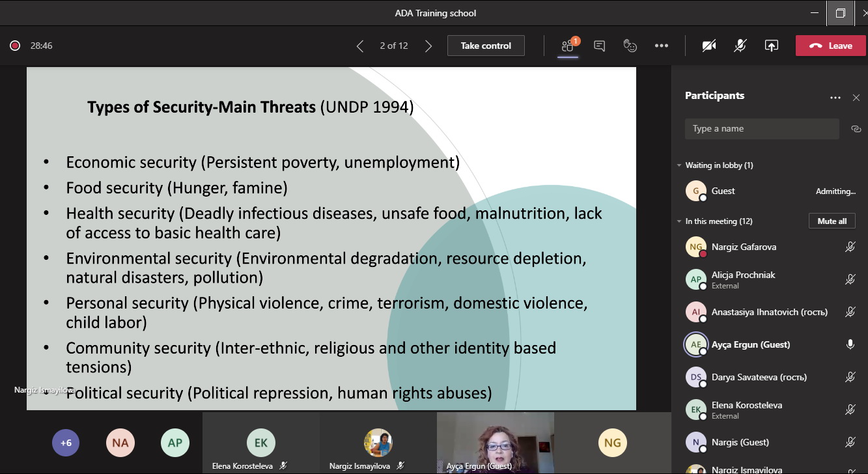Click the raise hand reactions icon
Image resolution: width=868 pixels, height=474 pixels.
(630, 46)
